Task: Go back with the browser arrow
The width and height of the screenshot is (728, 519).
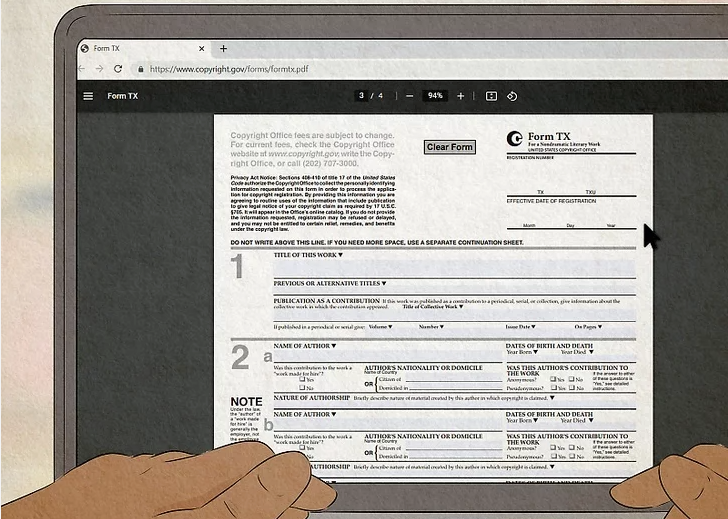Action: click(82, 69)
